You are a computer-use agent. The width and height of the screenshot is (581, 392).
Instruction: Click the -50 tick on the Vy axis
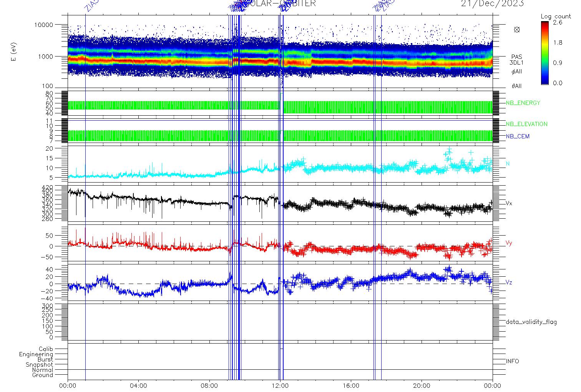[48, 257]
